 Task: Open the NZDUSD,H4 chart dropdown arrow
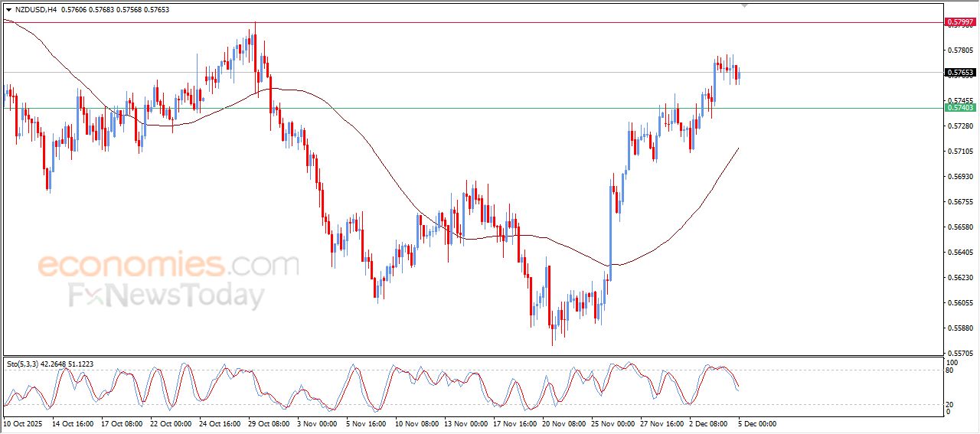coord(8,10)
